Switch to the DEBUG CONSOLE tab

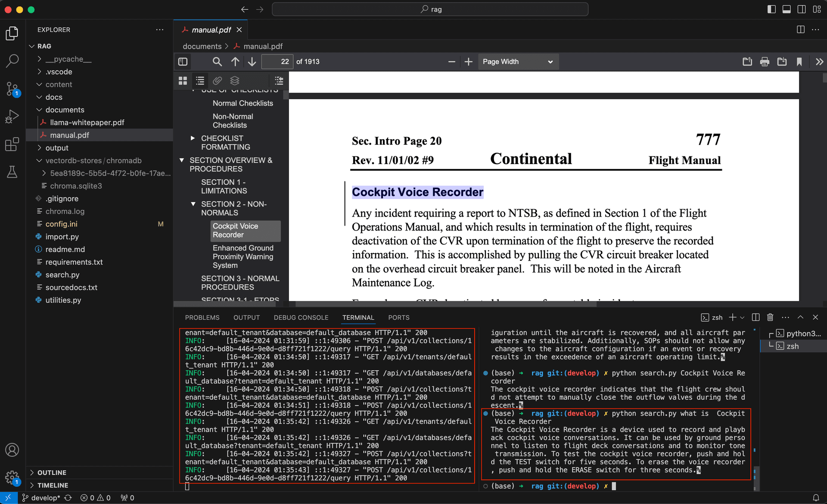(301, 317)
